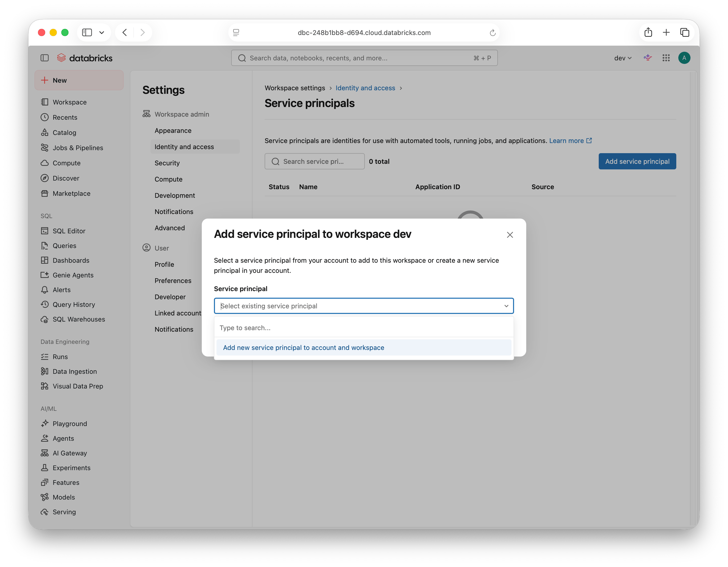Click the Search service principals field

(314, 162)
